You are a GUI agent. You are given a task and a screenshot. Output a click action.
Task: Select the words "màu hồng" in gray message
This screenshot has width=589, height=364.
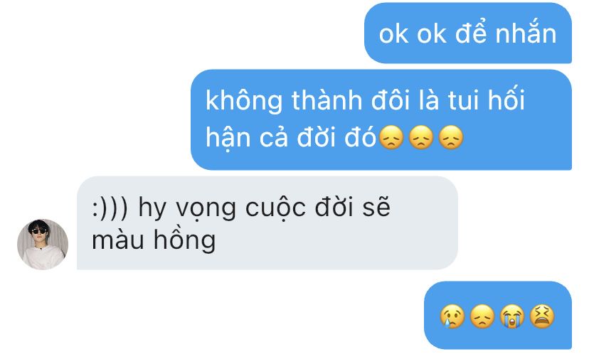point(154,240)
